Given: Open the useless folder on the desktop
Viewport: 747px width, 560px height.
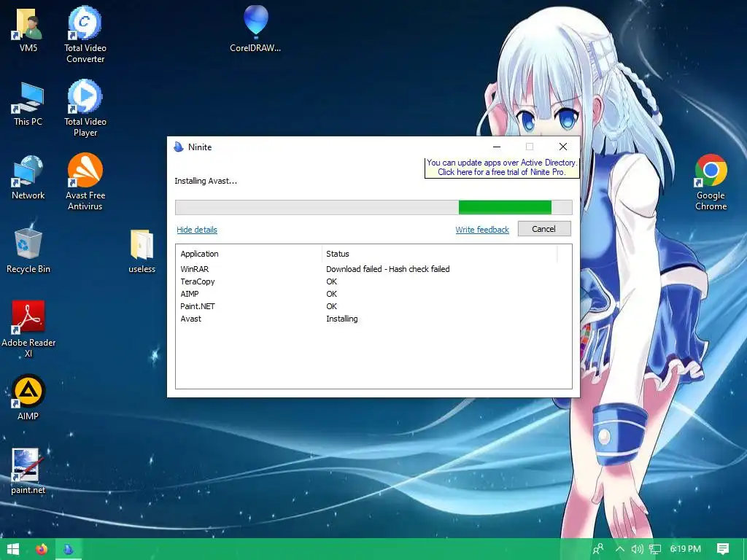Looking at the screenshot, I should 142,252.
